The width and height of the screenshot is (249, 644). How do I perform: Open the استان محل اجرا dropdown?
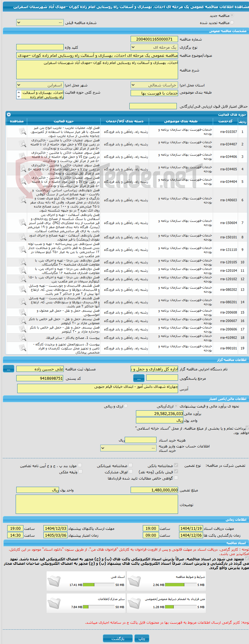point(154,85)
